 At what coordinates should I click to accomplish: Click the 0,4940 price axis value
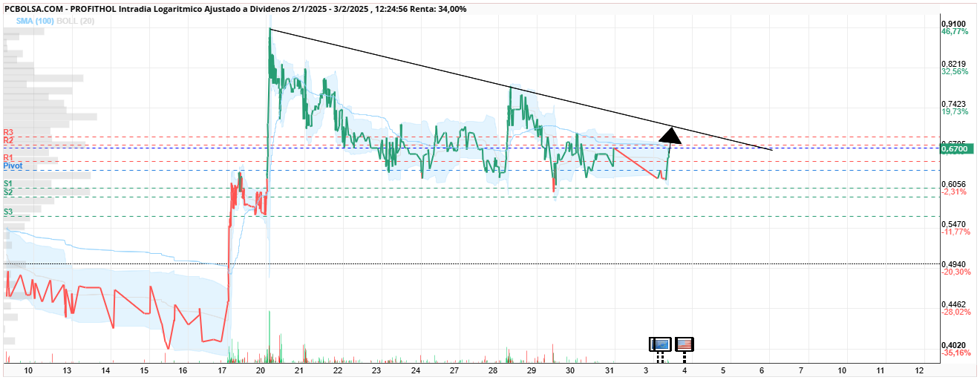[953, 264]
